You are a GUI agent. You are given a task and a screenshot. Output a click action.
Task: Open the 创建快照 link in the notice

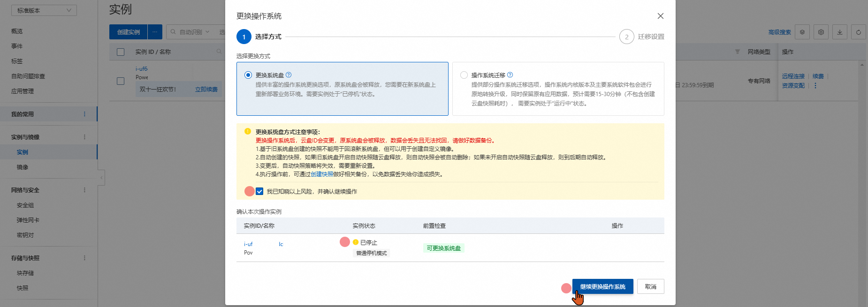click(321, 174)
